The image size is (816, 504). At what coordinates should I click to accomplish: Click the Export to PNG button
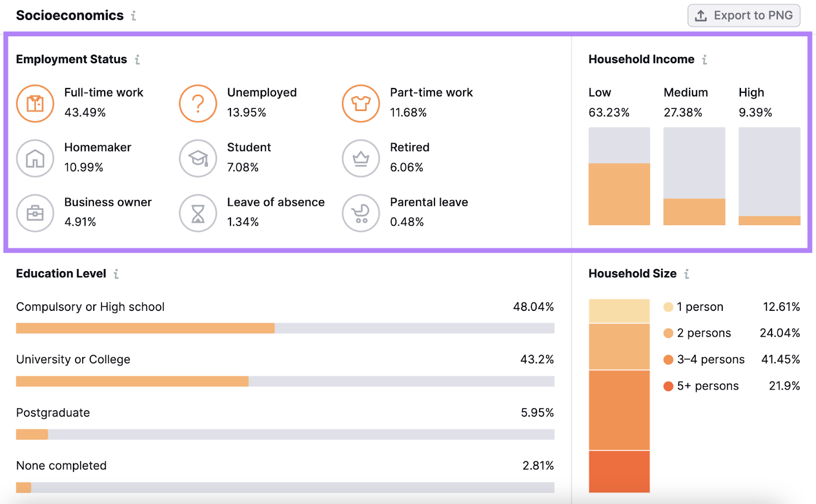(x=743, y=15)
